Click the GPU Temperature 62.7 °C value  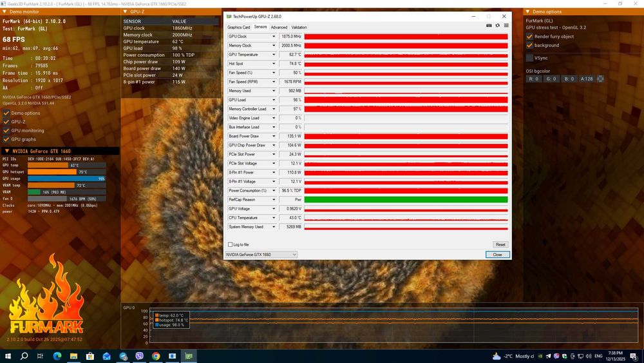tap(290, 55)
